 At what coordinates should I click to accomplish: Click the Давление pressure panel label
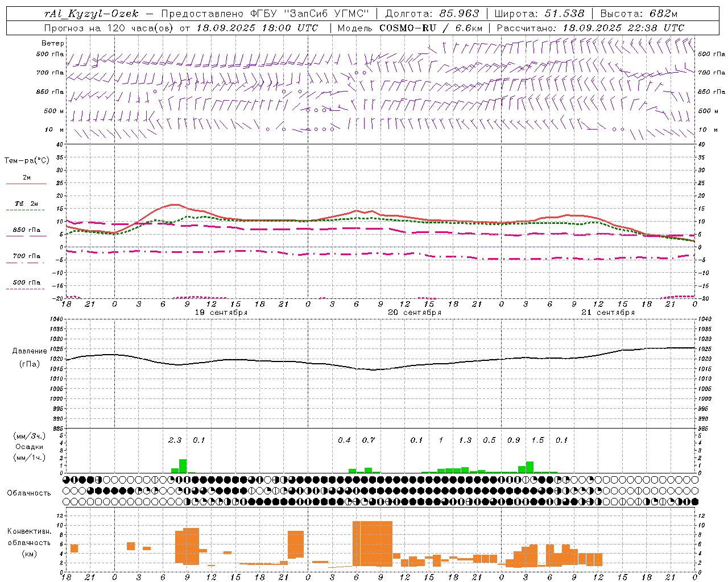pos(30,351)
